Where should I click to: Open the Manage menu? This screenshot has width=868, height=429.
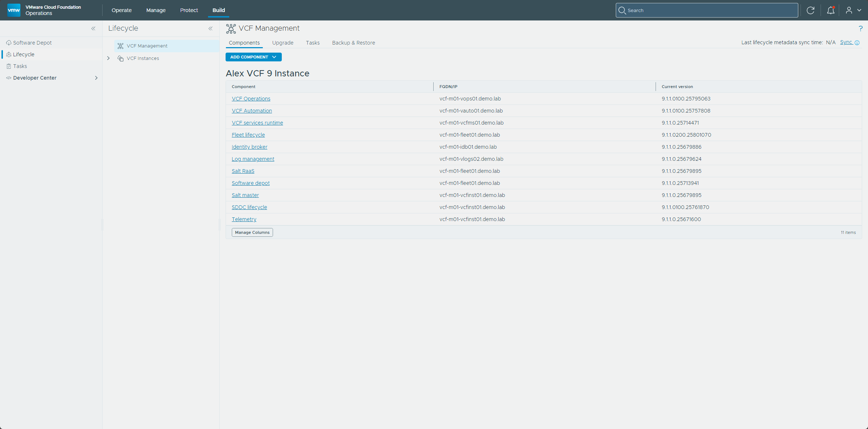pyautogui.click(x=156, y=10)
